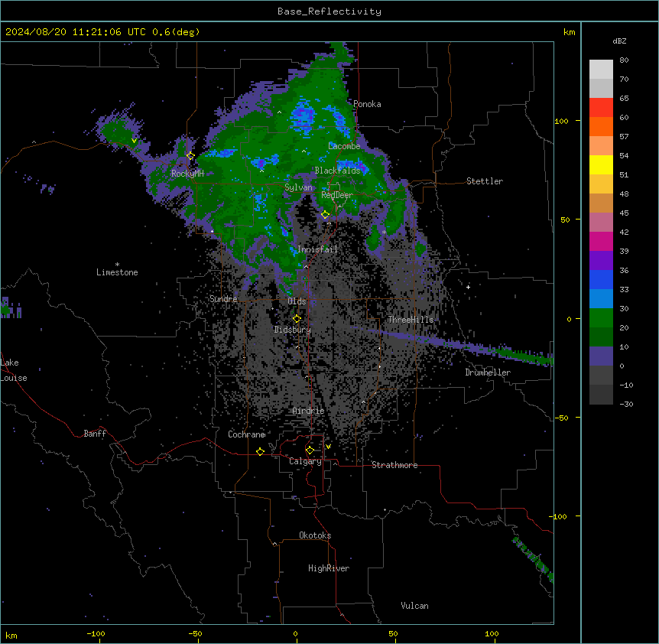Screen dimensions: 659x644
Task: Click the Drumheller city label
Action: [488, 372]
